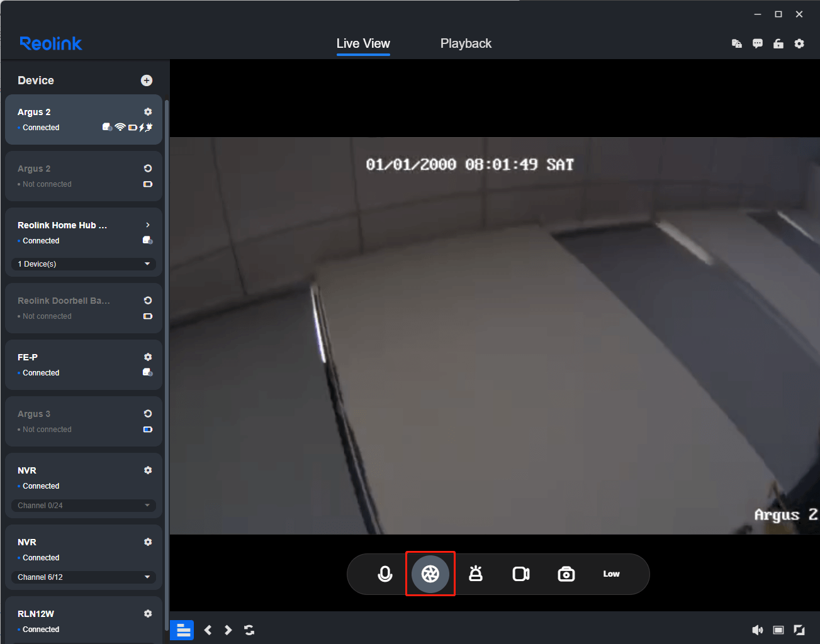Click the Reolink Home Hub device name
820x644 pixels.
pos(62,225)
